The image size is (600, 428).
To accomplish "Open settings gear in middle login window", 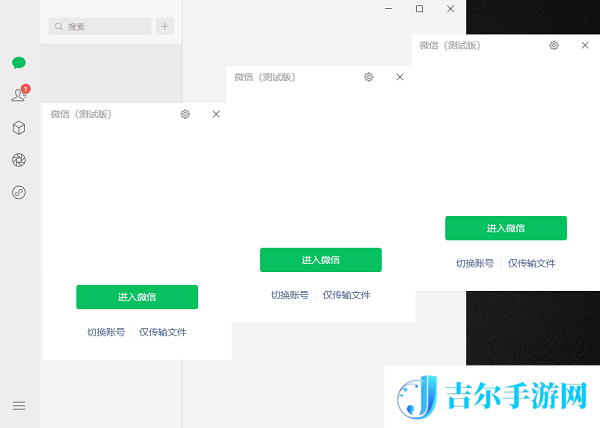I will click(x=369, y=77).
